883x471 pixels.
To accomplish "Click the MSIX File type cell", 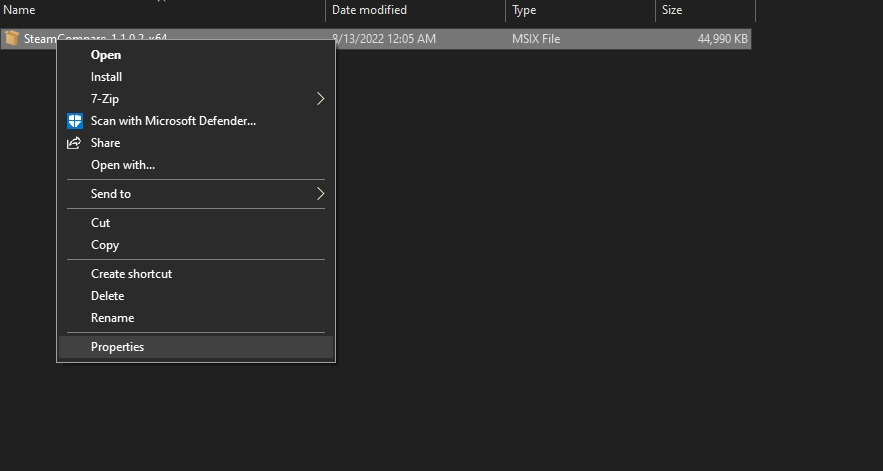I will (536, 39).
